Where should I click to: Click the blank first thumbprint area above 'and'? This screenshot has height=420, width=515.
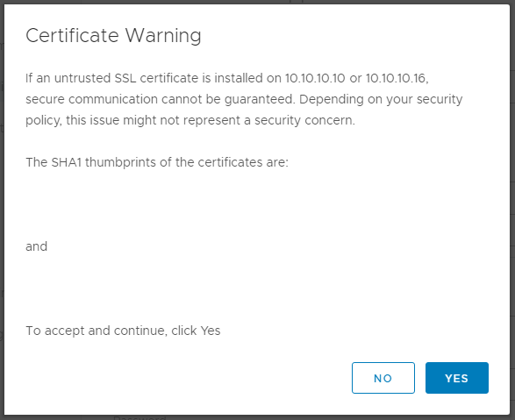(257, 204)
